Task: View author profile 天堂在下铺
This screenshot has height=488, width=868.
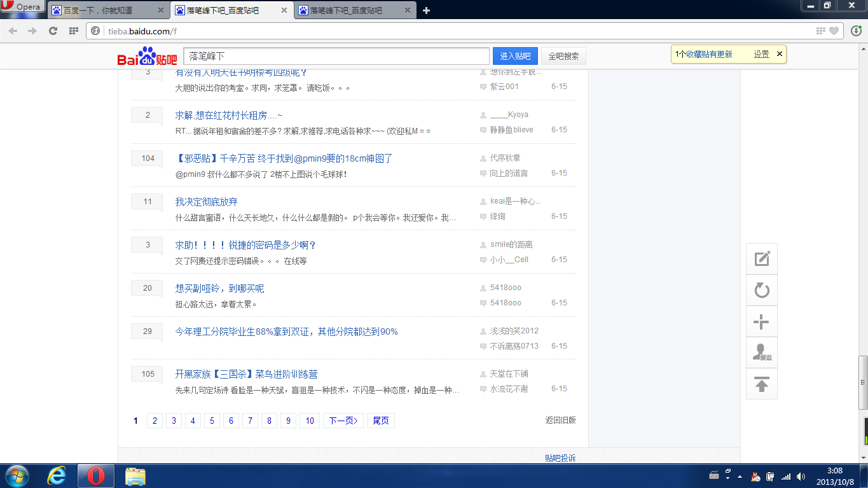Action: 509,373
